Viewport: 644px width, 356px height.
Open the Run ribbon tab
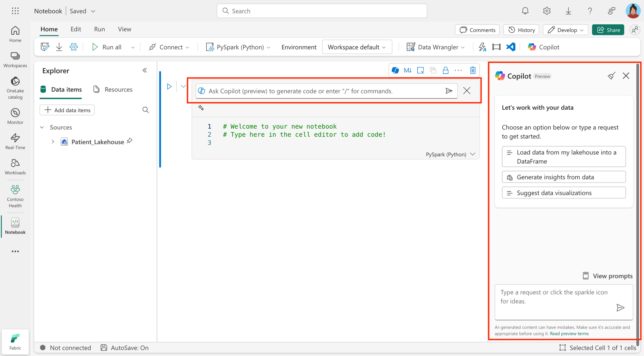pos(99,29)
